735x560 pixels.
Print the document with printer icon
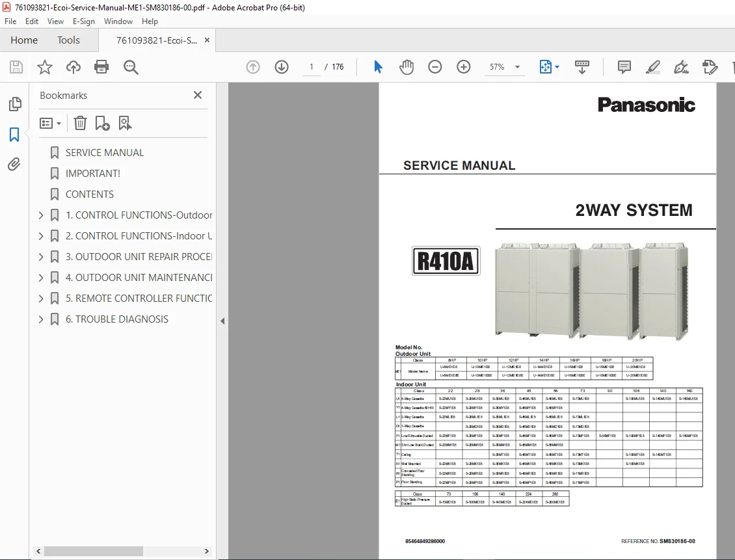[x=101, y=67]
